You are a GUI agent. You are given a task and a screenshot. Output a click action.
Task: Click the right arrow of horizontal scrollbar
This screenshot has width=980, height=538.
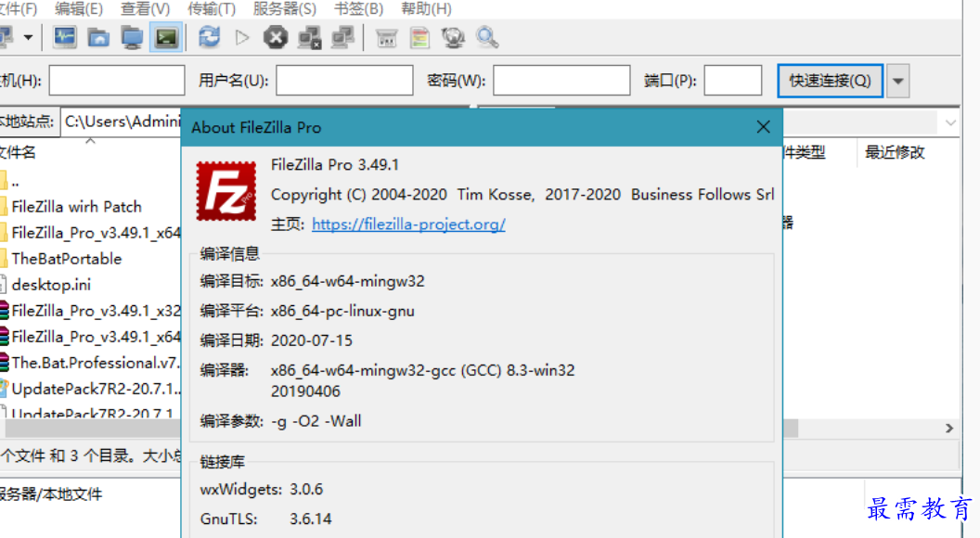pos(948,428)
